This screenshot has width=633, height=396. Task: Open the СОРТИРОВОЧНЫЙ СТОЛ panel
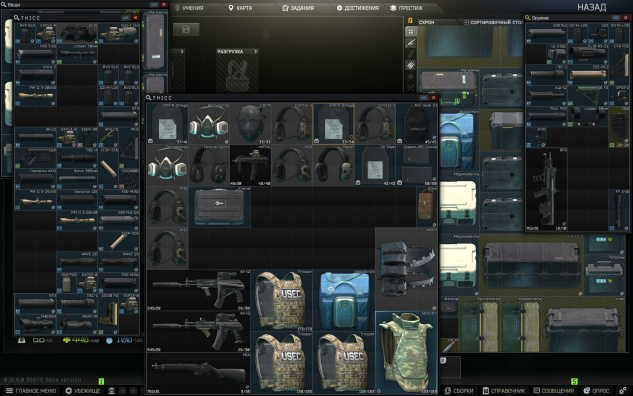[x=493, y=22]
